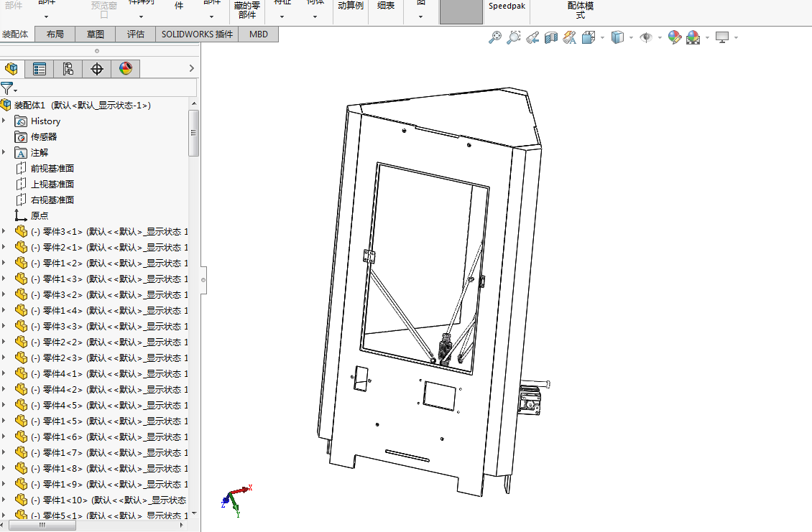
Task: Click the Speedpak ribbon button
Action: click(x=507, y=6)
